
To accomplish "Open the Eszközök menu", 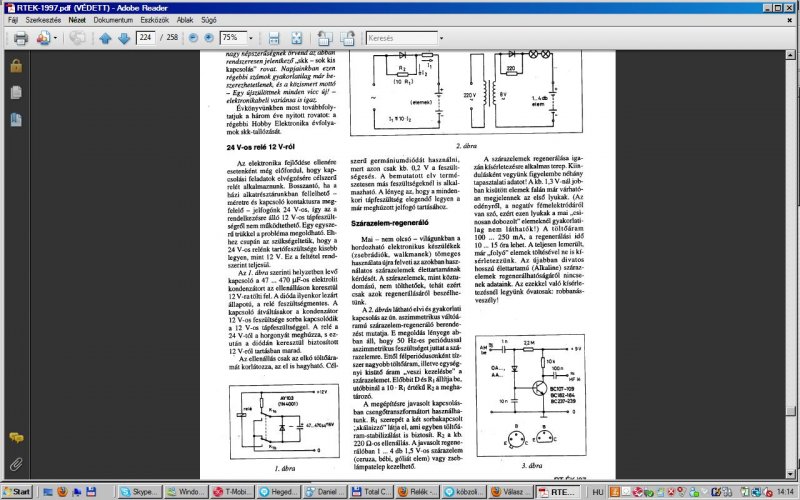I will pyautogui.click(x=155, y=20).
